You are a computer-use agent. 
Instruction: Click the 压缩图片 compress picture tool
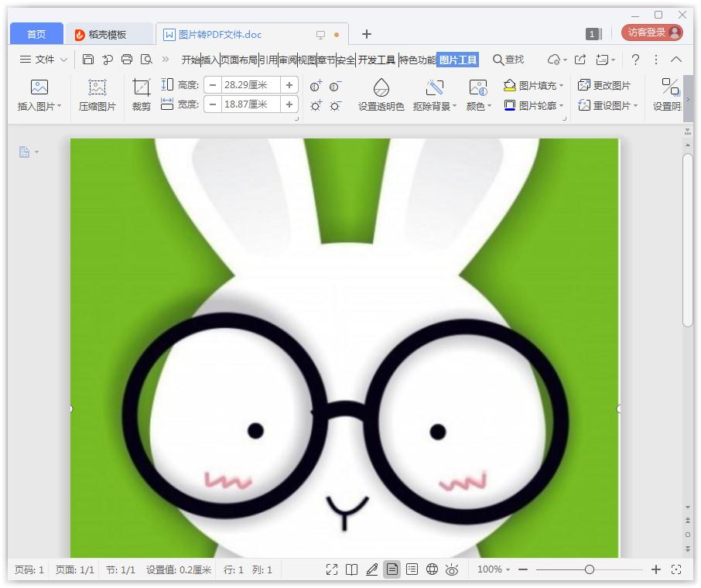pyautogui.click(x=97, y=94)
